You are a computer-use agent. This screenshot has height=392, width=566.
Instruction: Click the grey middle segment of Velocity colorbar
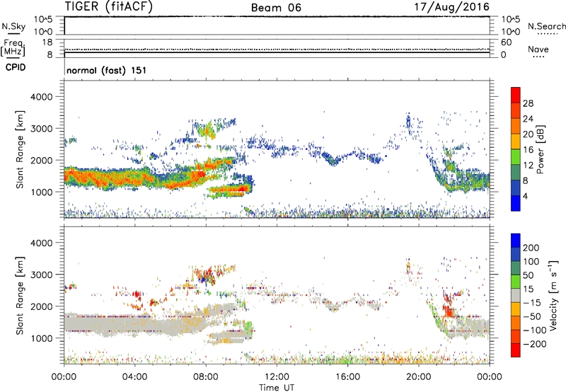[516, 295]
